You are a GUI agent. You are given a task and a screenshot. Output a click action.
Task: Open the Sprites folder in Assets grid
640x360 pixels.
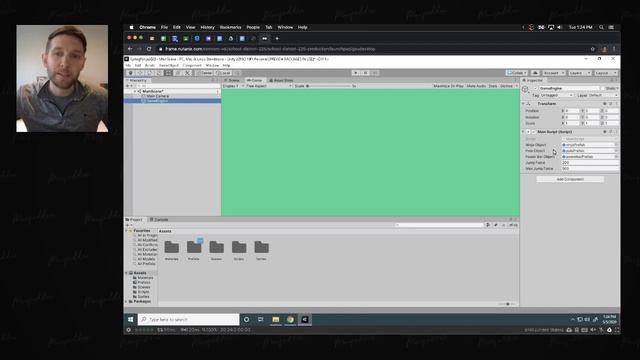point(261,250)
